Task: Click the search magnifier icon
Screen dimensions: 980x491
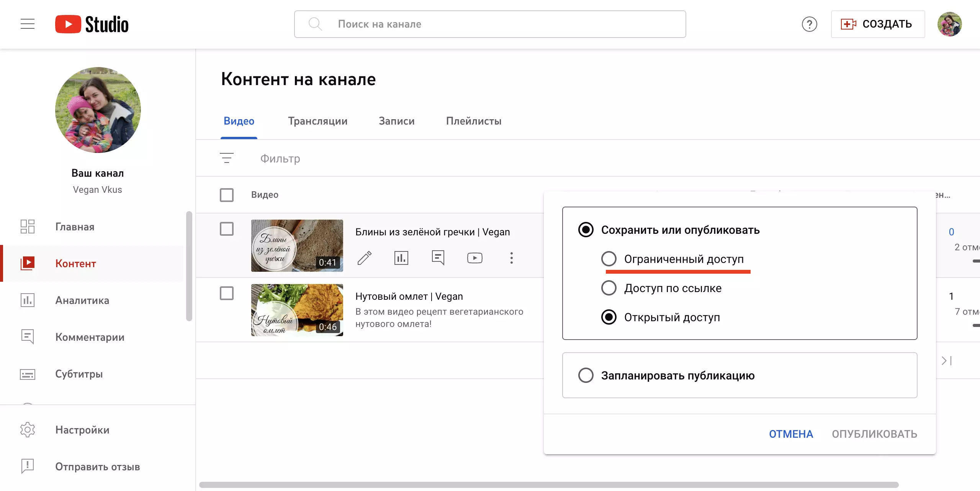Action: [315, 24]
